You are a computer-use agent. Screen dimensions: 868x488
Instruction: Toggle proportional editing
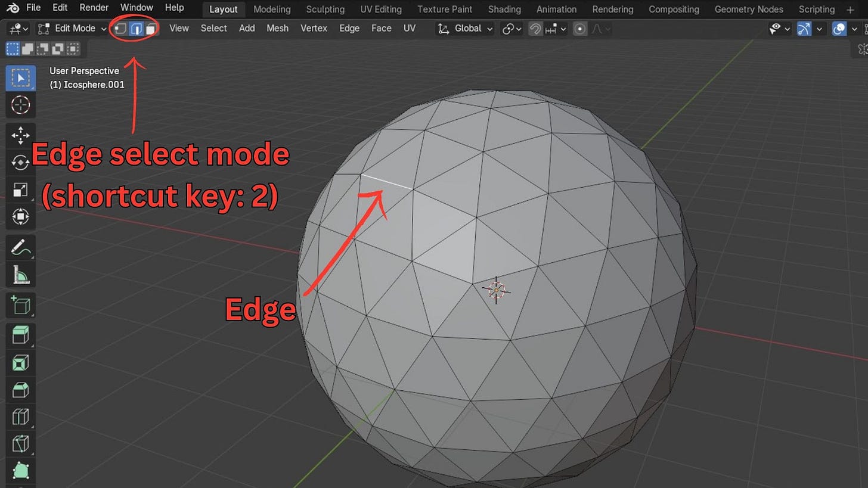coord(580,29)
